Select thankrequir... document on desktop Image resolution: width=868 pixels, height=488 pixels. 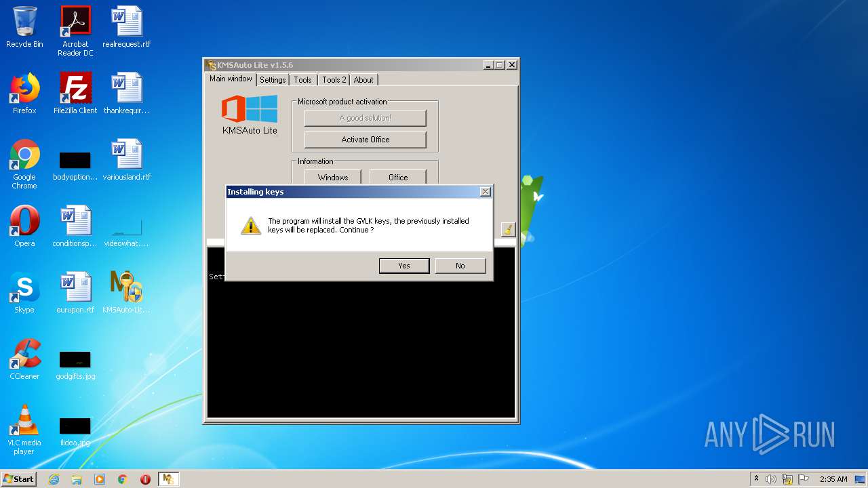point(127,94)
